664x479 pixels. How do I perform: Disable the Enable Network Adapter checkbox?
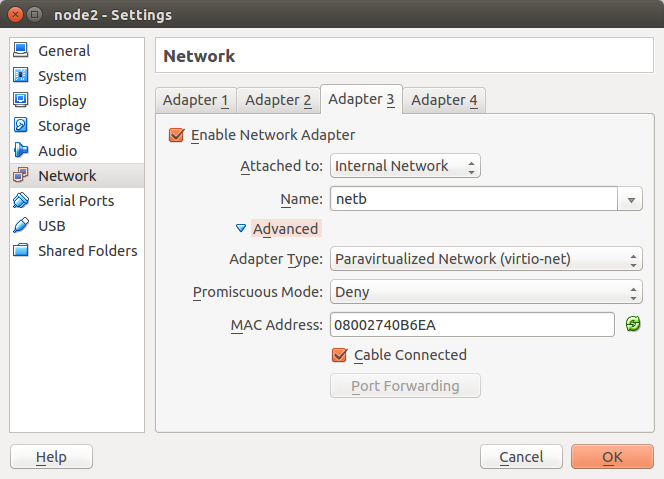(x=177, y=135)
